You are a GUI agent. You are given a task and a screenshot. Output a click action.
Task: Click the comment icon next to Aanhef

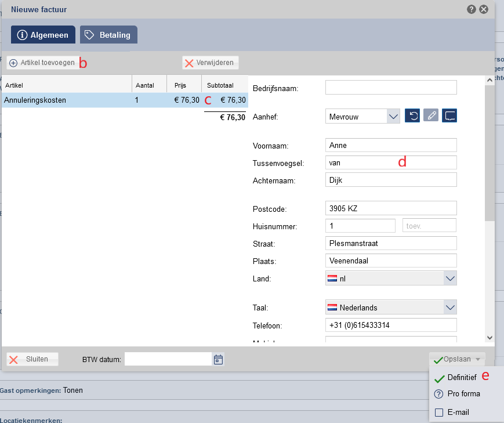449,116
